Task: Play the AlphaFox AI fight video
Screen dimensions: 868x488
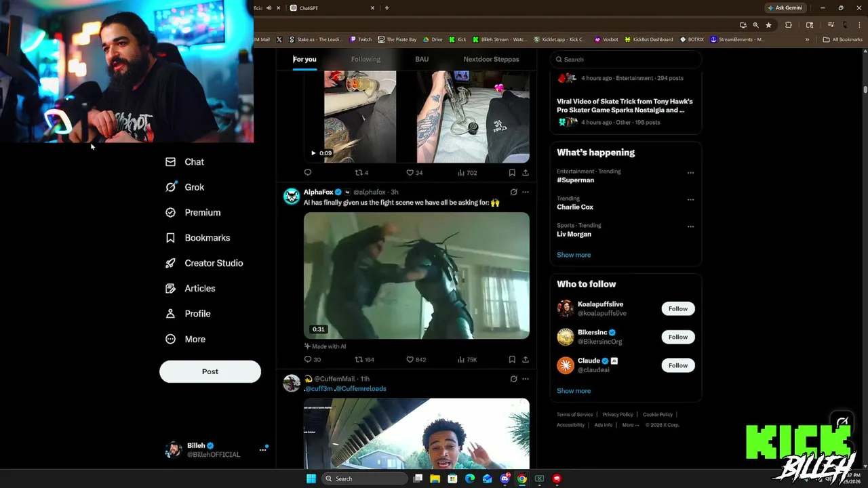Action: (416, 275)
